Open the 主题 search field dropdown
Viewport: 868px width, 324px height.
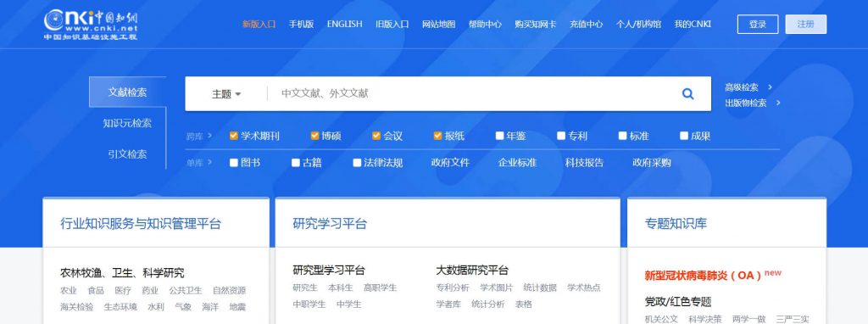(226, 94)
